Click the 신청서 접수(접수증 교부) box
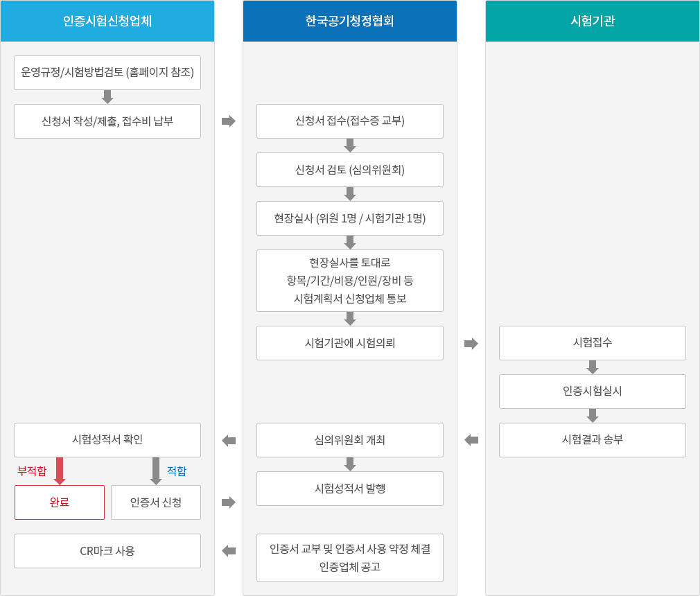This screenshot has width=700, height=596. [x=350, y=121]
